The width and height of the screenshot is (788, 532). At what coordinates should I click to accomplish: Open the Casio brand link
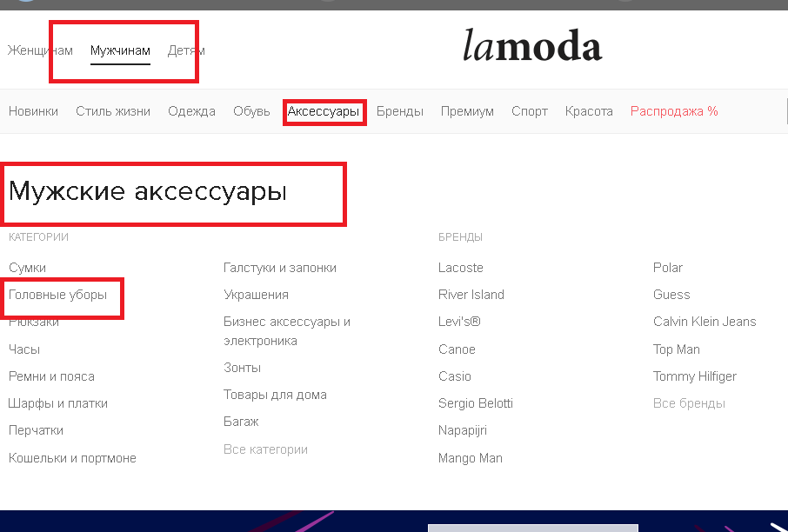454,376
